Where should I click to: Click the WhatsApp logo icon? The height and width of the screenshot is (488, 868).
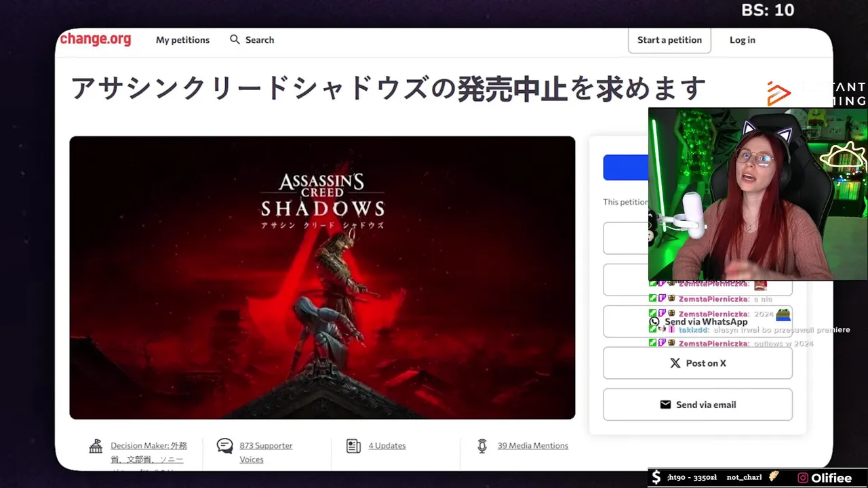coord(654,322)
